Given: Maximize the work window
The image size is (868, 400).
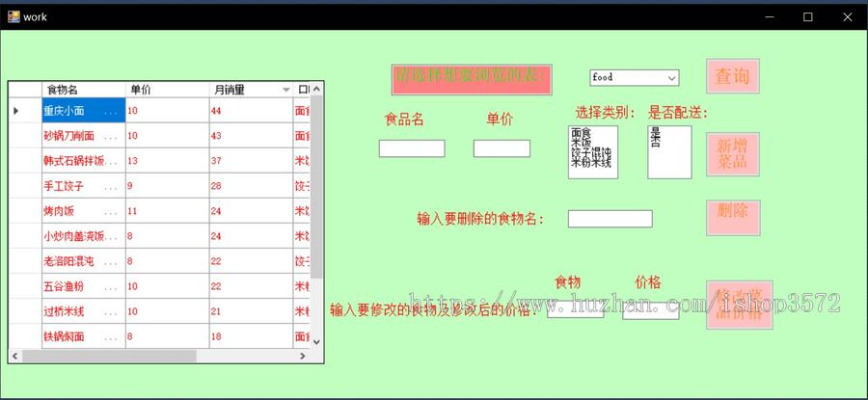Looking at the screenshot, I should coord(807,17).
